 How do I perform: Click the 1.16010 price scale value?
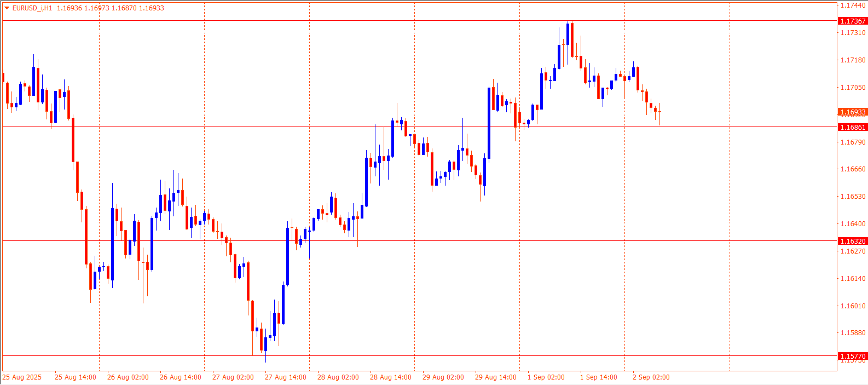853,306
